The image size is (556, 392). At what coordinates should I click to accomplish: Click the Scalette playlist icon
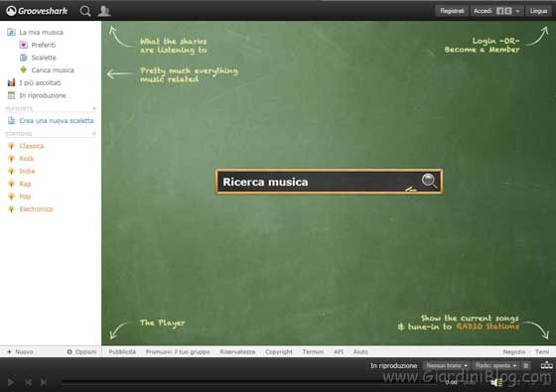point(24,58)
